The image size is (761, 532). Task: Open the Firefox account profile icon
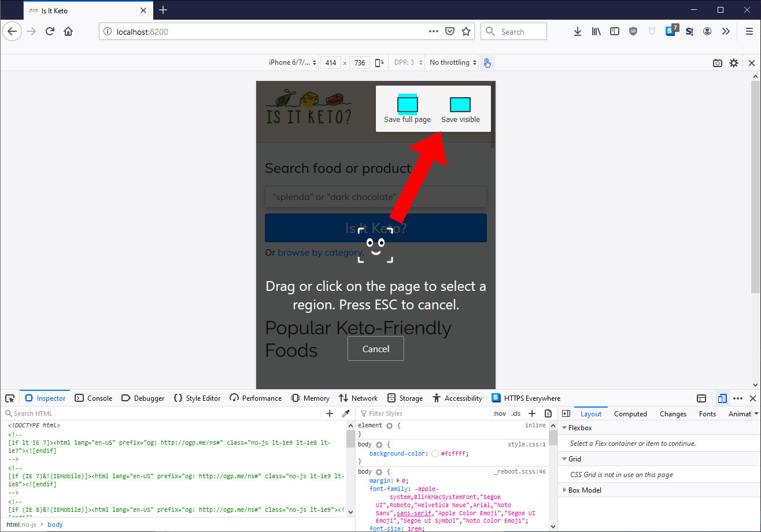(x=707, y=32)
